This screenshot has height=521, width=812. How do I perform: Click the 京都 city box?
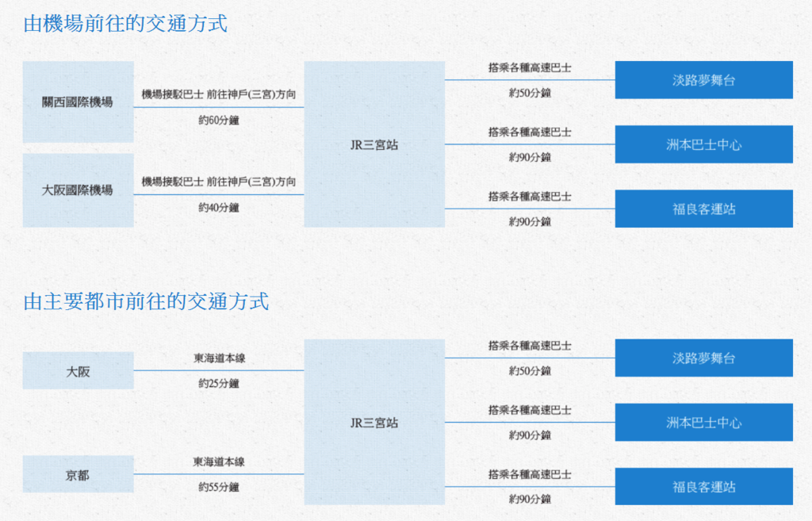coord(79,474)
